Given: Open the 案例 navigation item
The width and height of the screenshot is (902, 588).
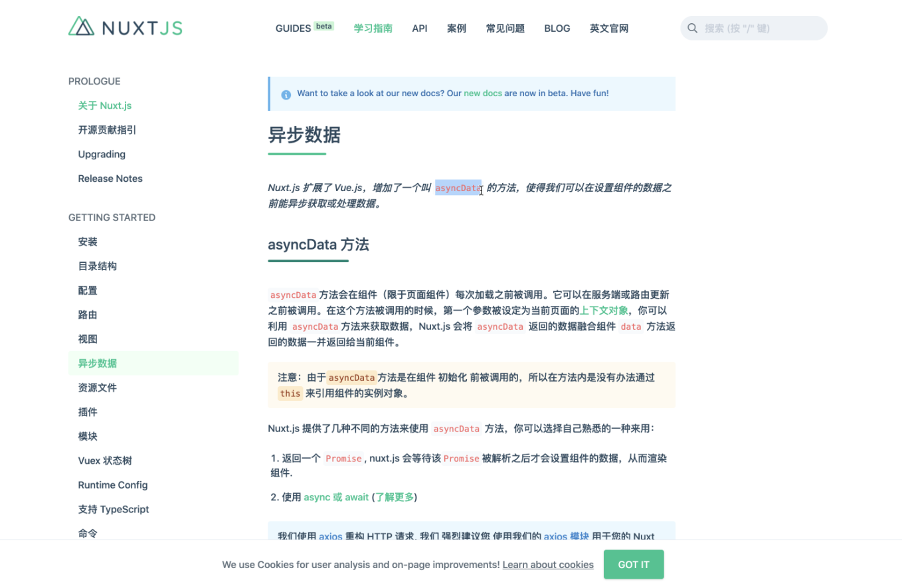Looking at the screenshot, I should coord(456,28).
